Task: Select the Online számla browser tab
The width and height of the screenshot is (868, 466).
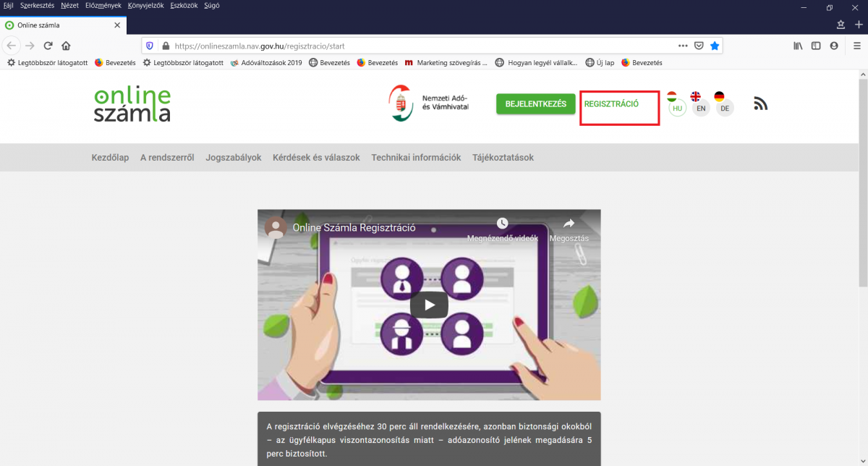Action: point(63,25)
